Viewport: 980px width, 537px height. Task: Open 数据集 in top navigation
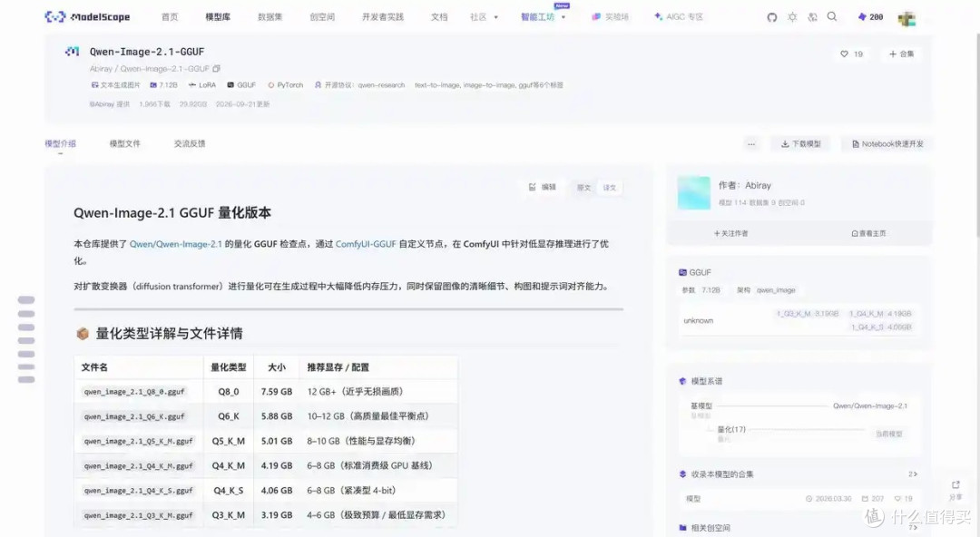pos(270,17)
